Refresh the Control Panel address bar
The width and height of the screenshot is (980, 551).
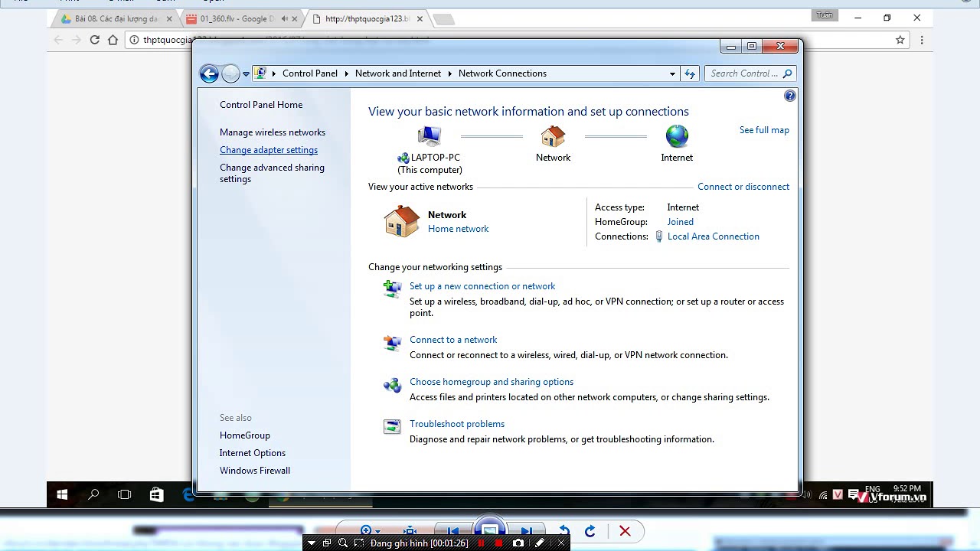point(690,73)
